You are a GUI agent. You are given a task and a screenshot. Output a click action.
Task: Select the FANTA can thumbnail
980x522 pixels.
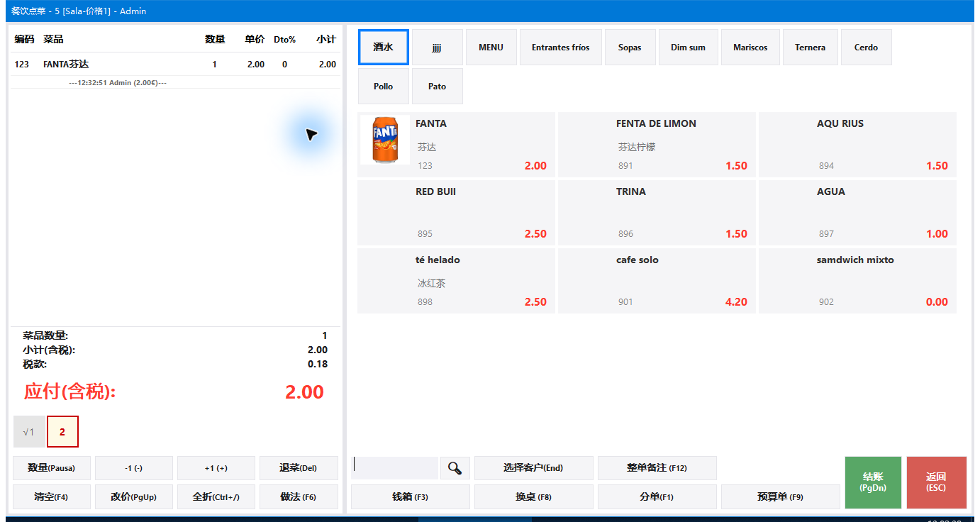tap(385, 140)
